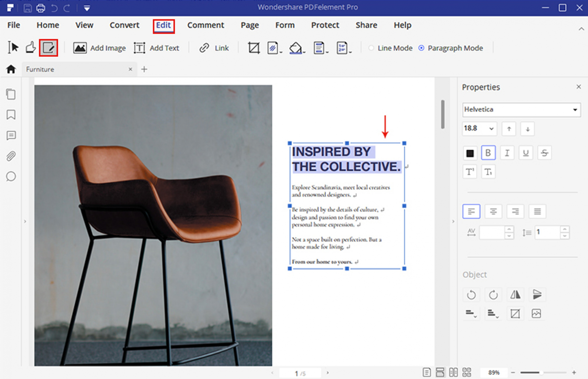Click the Hand pan tool icon

31,47
